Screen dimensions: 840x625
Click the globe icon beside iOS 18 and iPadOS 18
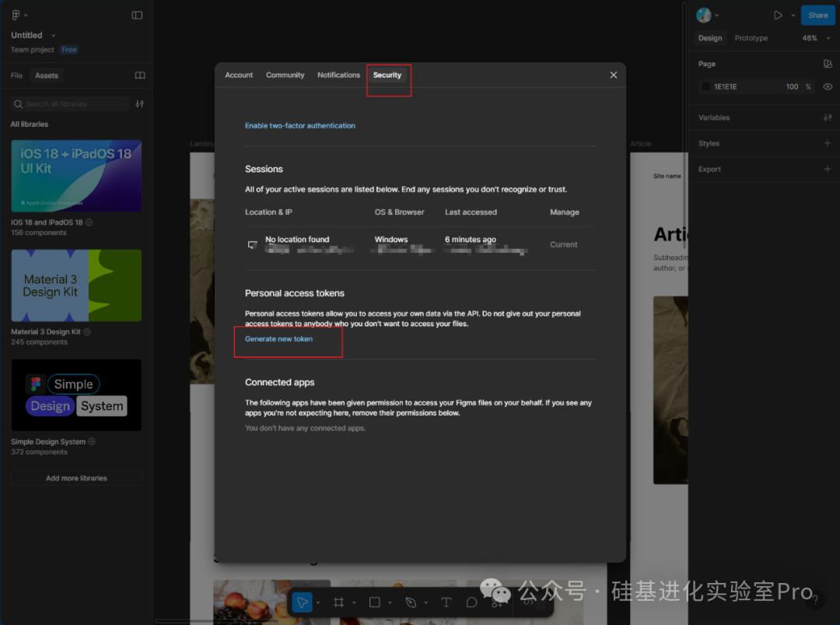pos(89,222)
